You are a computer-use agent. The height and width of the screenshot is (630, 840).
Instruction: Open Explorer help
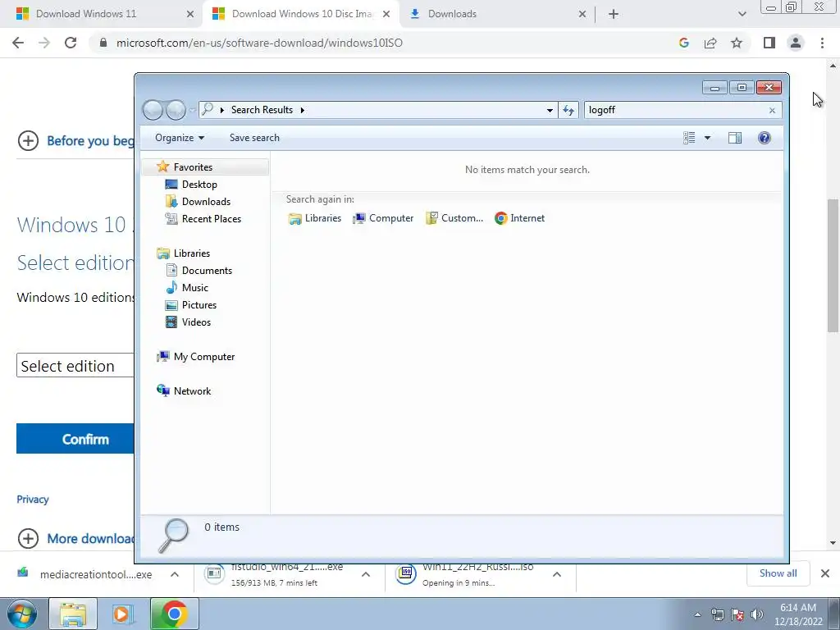[x=765, y=138]
